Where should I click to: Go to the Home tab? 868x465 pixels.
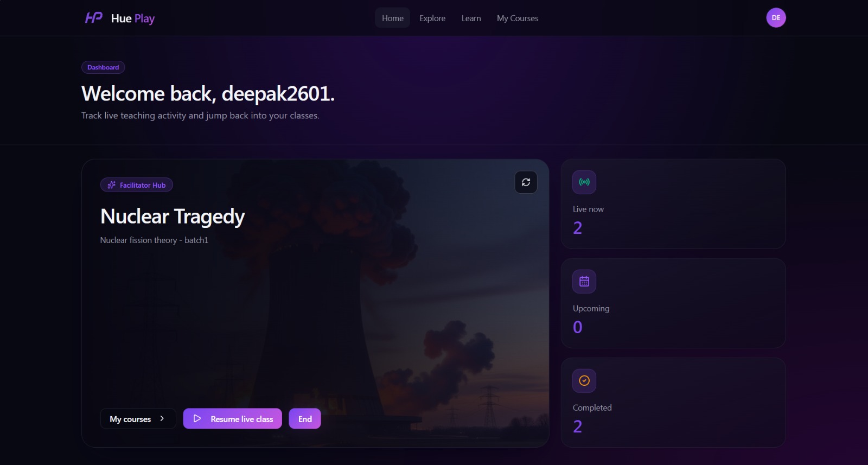(392, 18)
